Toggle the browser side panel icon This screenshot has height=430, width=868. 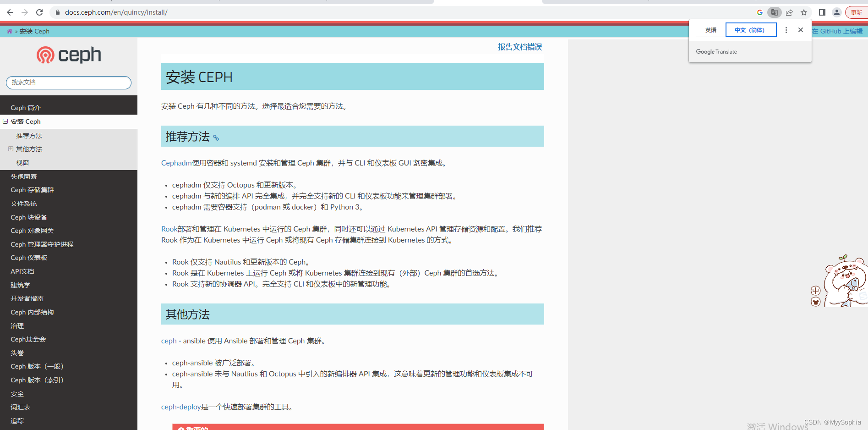(822, 12)
